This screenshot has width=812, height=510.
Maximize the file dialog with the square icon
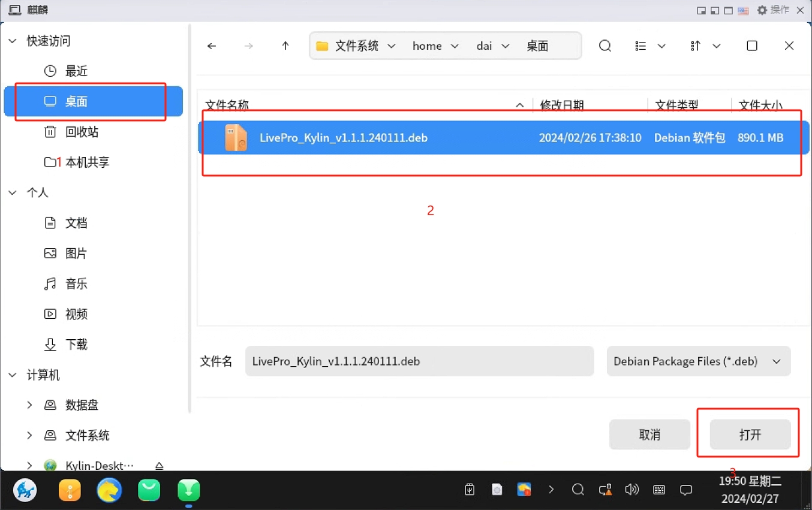[x=752, y=46]
